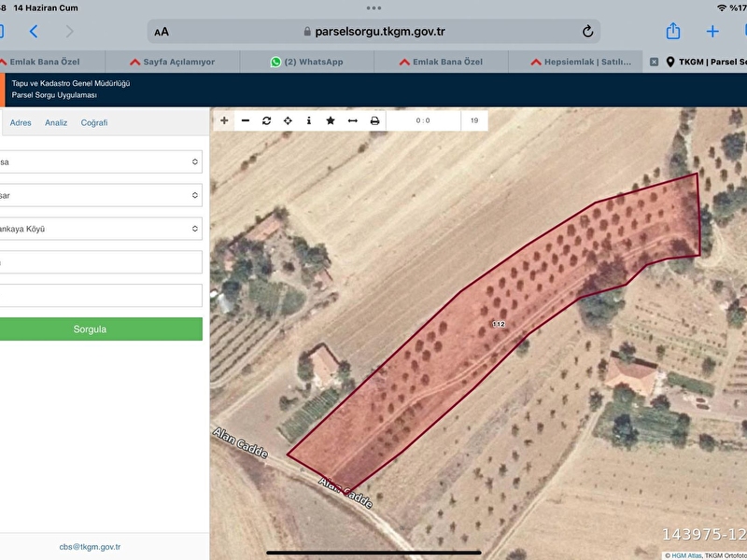
Task: Focus the parselsorgu.tkgm.gov.tr address bar
Action: coord(373,32)
